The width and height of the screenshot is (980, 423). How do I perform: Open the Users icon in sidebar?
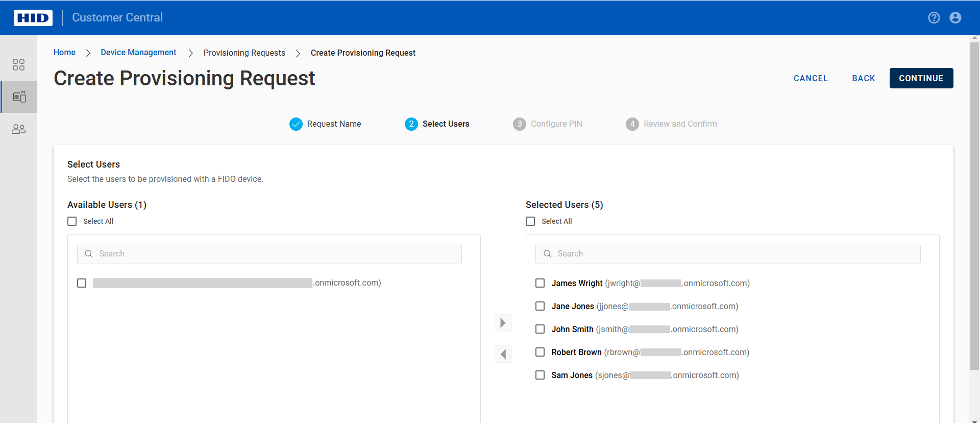tap(18, 129)
